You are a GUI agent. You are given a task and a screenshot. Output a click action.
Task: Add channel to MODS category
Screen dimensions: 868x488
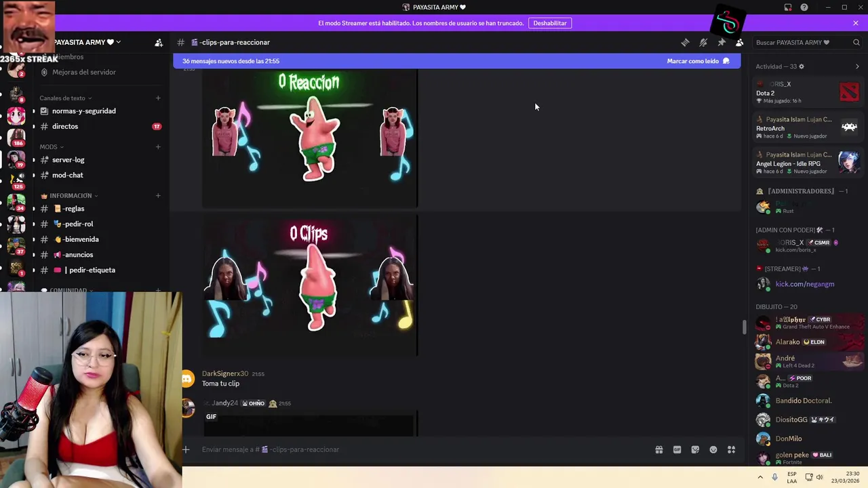[x=158, y=147]
